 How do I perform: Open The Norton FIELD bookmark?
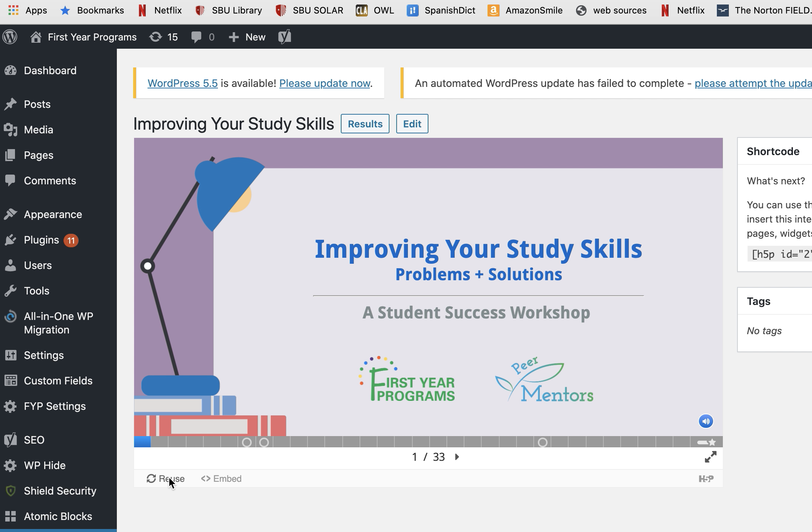(x=764, y=10)
